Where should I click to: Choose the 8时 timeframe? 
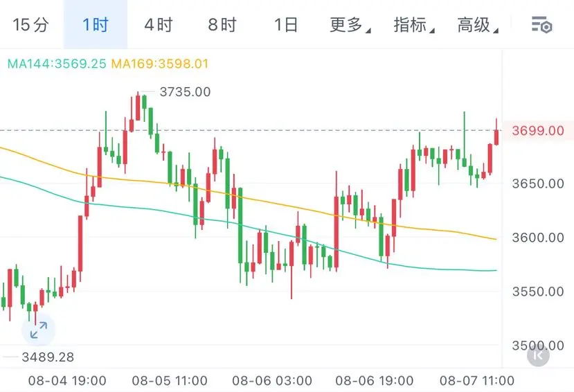click(x=222, y=25)
